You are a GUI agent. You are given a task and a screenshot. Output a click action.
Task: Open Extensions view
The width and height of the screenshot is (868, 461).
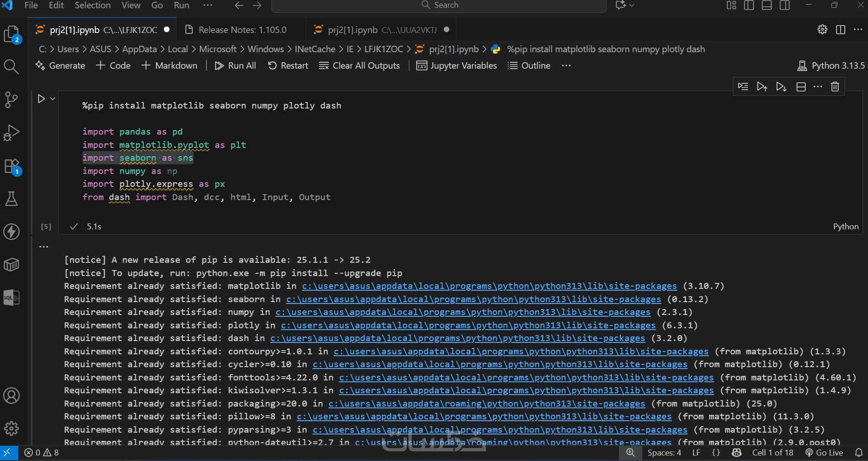tap(12, 166)
